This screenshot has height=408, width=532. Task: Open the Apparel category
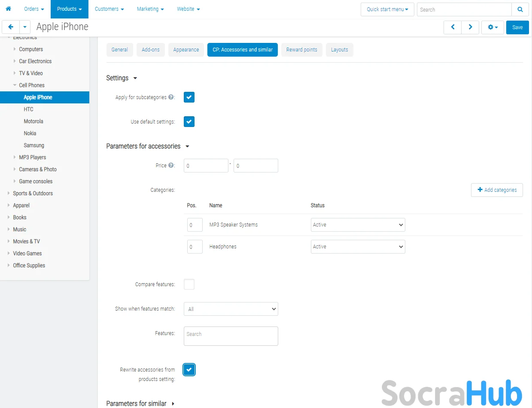pyautogui.click(x=21, y=206)
